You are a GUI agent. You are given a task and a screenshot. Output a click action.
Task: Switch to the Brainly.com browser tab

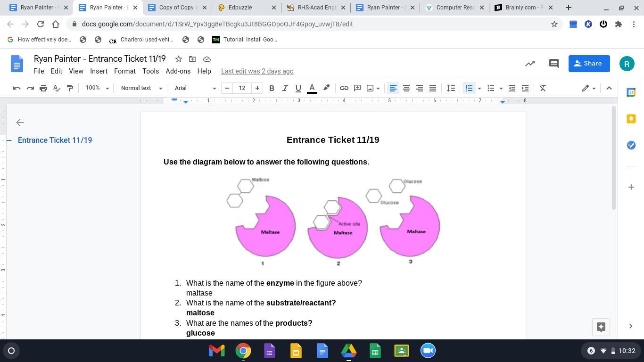coord(523,8)
